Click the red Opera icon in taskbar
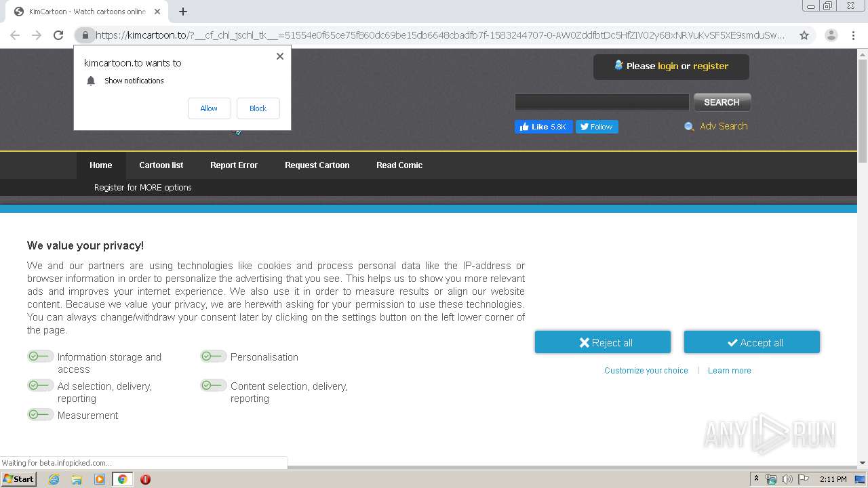Screen dimensions: 868x488 click(145, 479)
